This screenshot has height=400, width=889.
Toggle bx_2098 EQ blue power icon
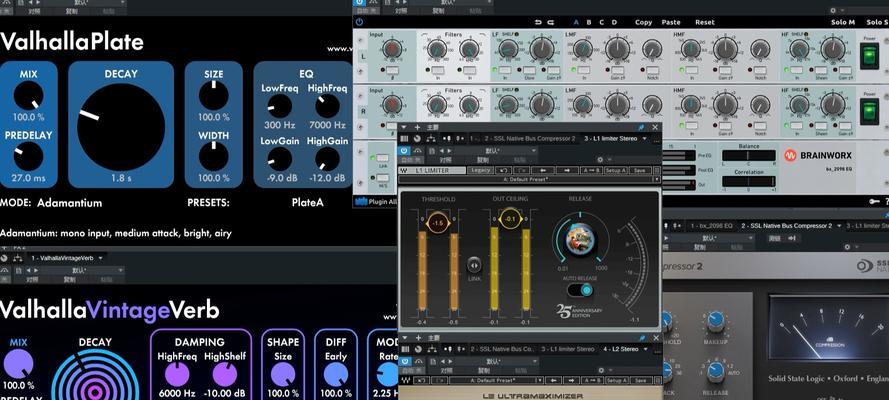(x=358, y=22)
